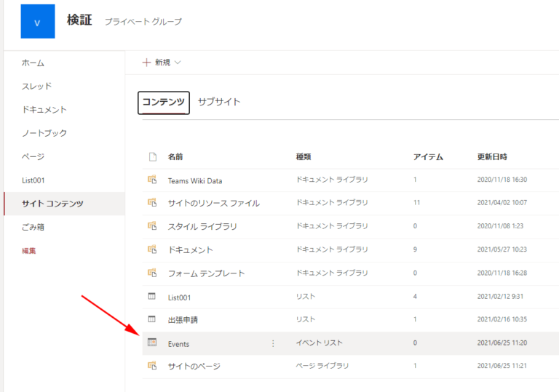Open the ドキュメント library link in table
This screenshot has width=559, height=392.
(x=191, y=249)
